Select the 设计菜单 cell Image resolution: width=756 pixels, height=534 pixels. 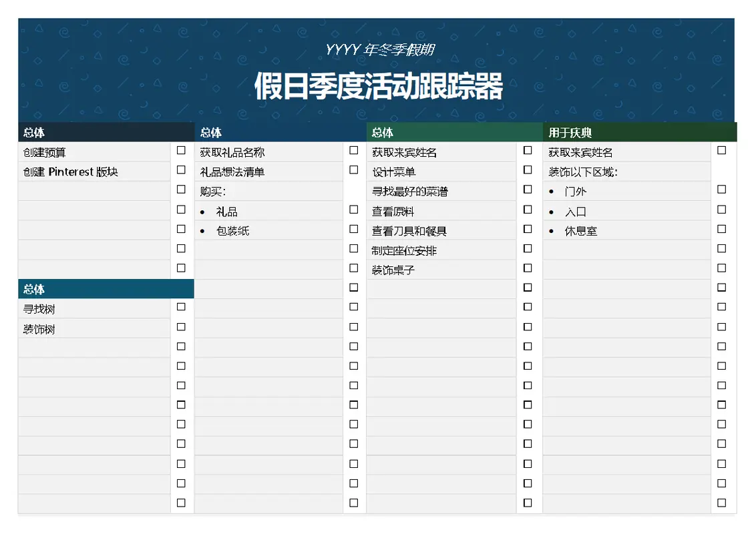(441, 172)
